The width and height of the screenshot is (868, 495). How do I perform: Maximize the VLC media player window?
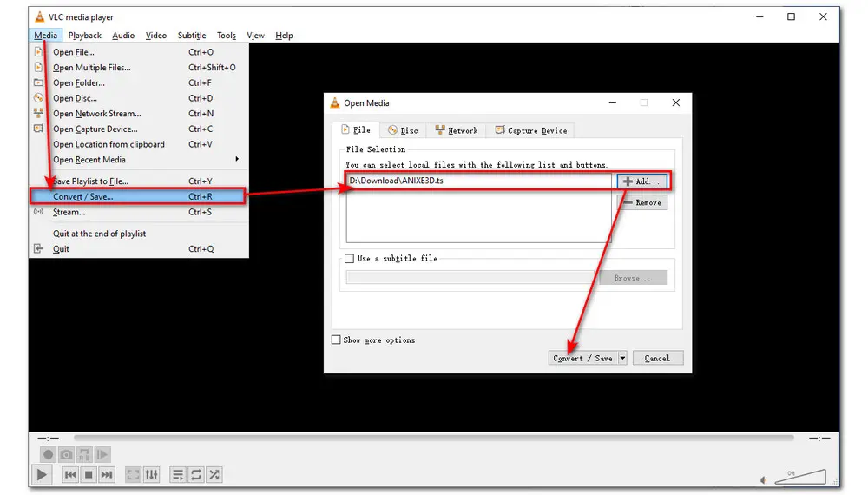[792, 16]
